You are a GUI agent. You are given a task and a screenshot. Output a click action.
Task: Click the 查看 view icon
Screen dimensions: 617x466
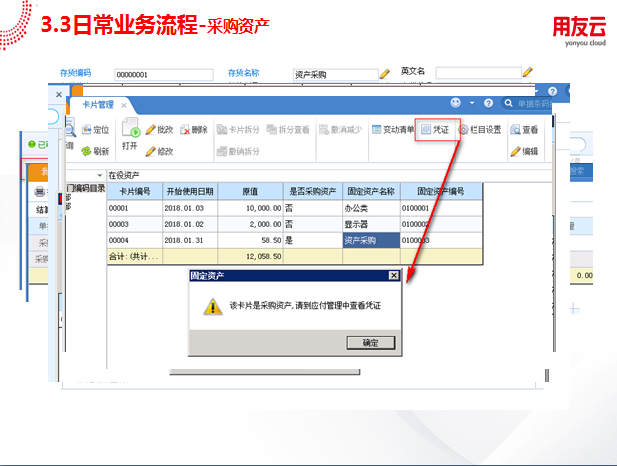coord(515,129)
